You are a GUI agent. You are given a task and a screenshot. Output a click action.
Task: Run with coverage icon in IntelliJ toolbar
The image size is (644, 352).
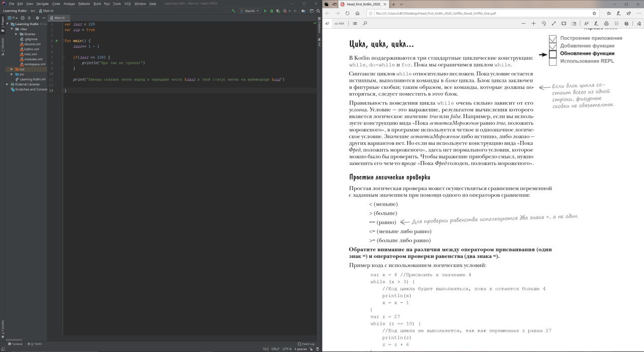(x=278, y=11)
